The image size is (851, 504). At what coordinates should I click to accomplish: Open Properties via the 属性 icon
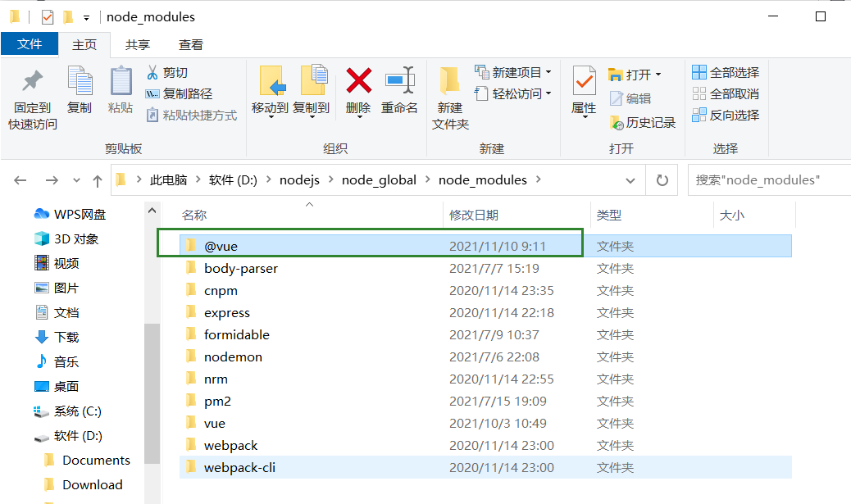pyautogui.click(x=583, y=93)
